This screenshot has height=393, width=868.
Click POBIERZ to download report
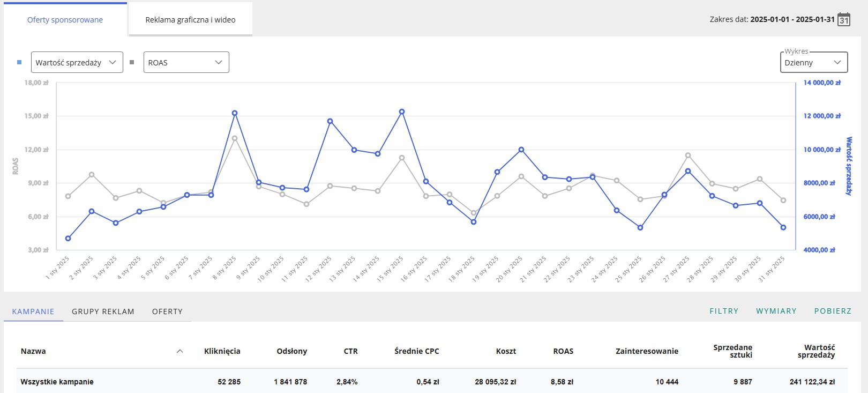(x=833, y=311)
